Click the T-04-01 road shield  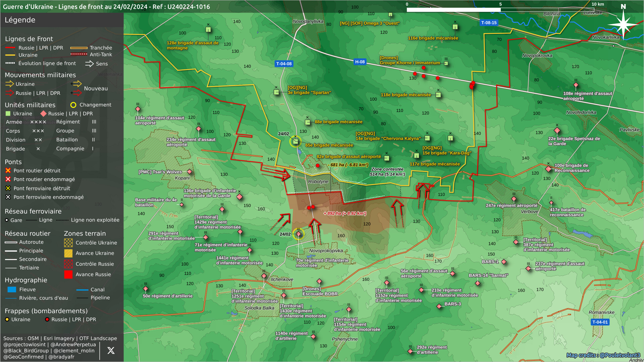pyautogui.click(x=600, y=322)
